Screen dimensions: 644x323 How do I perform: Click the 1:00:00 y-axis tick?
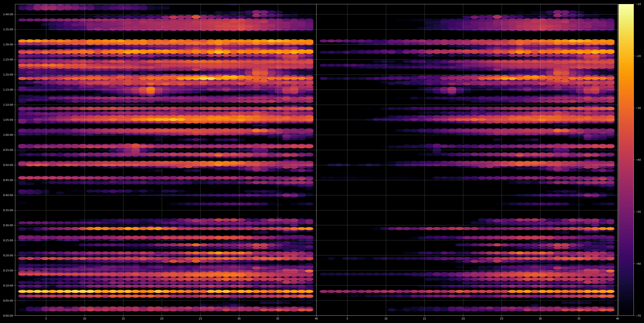point(8,135)
